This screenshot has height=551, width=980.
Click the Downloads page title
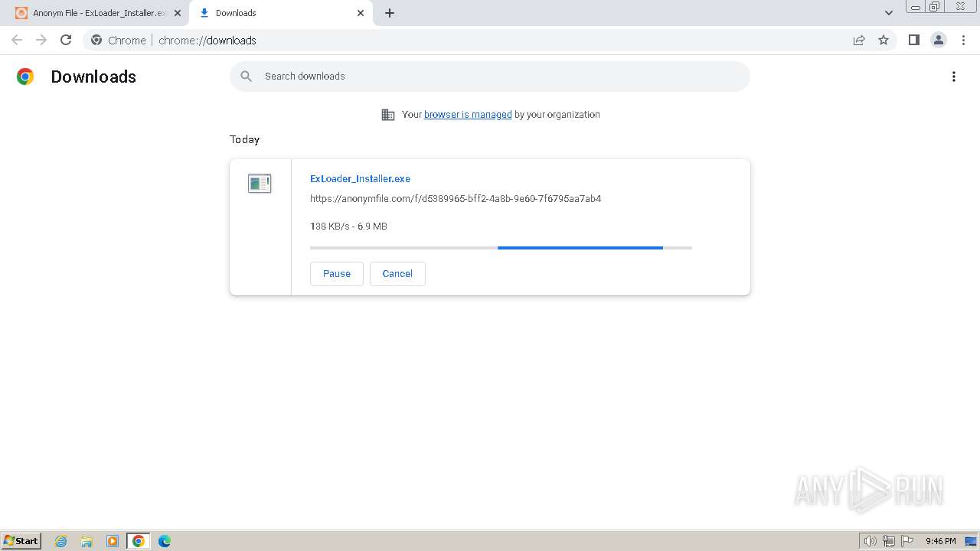(x=93, y=77)
